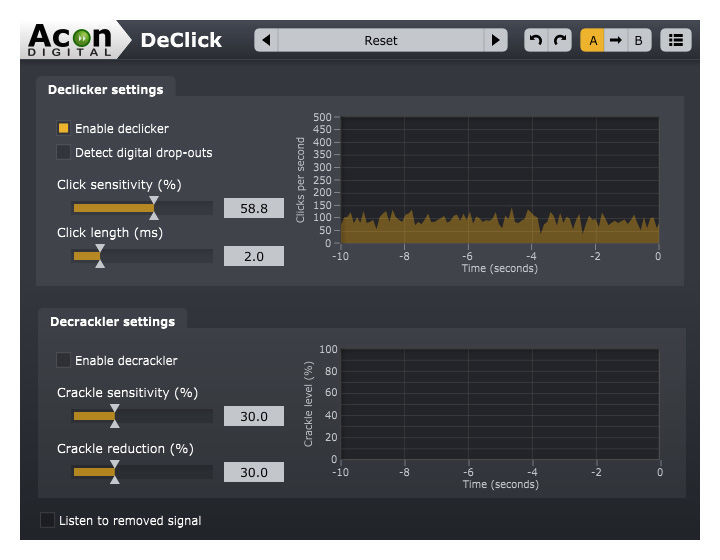Click the Crackle sensitivity slider handle

pyautogui.click(x=115, y=416)
